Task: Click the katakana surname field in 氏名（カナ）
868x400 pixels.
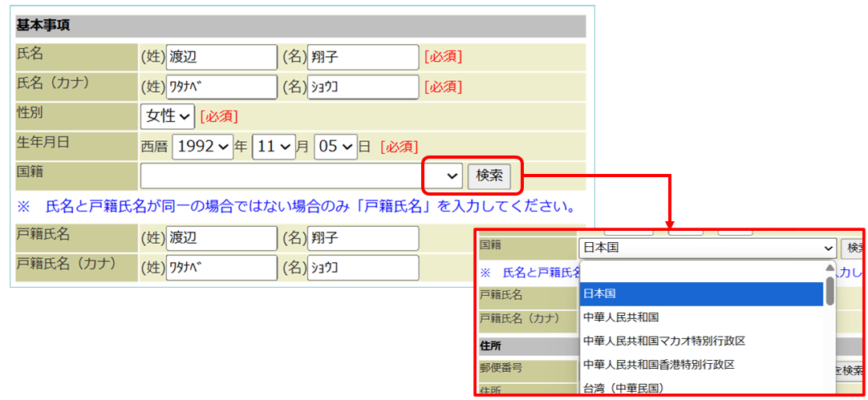Action: pyautogui.click(x=221, y=87)
